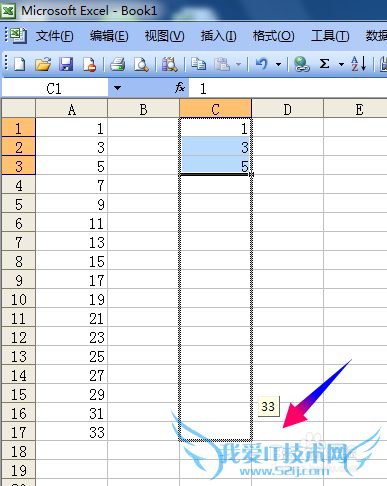Click cell A15 containing 29
The width and height of the screenshot is (387, 486).
point(72,394)
